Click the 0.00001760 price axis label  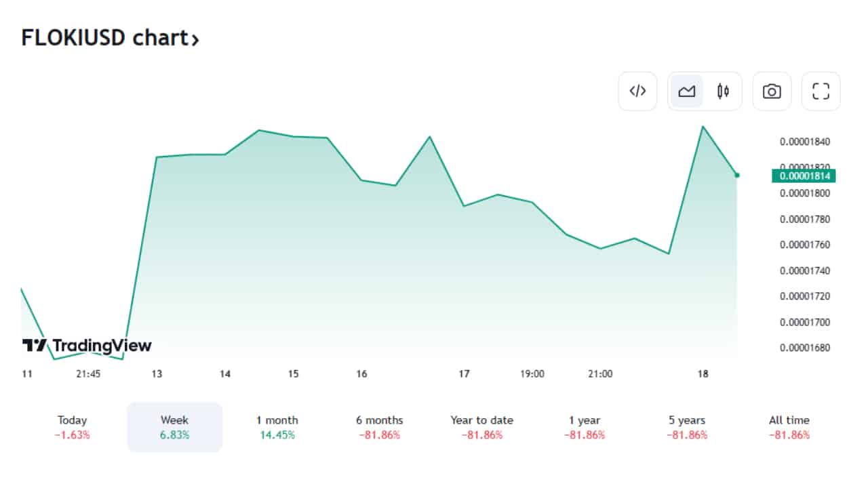pyautogui.click(x=804, y=245)
